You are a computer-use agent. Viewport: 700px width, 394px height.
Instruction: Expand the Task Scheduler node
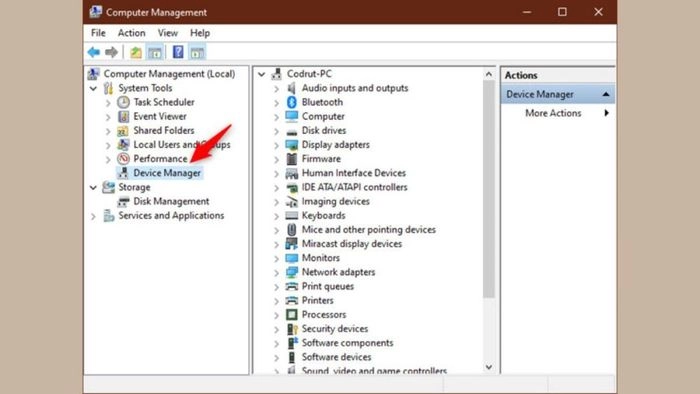click(x=108, y=103)
